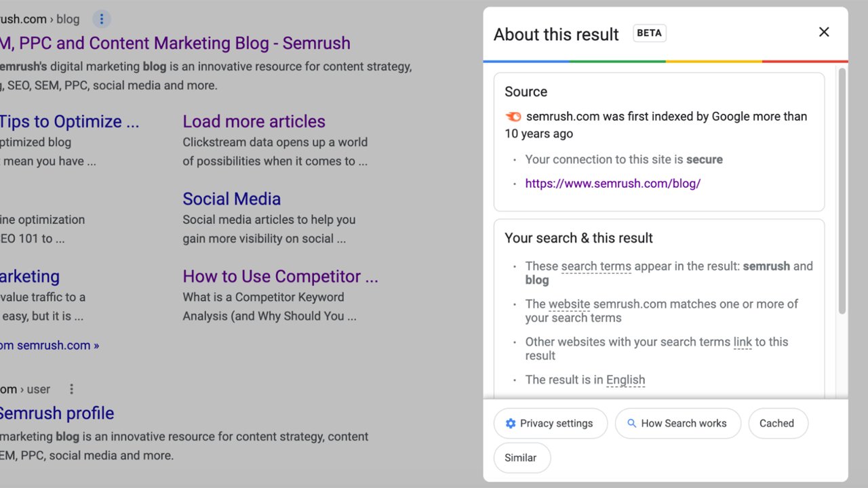868x488 pixels.
Task: Open How Search works
Action: [x=677, y=424]
